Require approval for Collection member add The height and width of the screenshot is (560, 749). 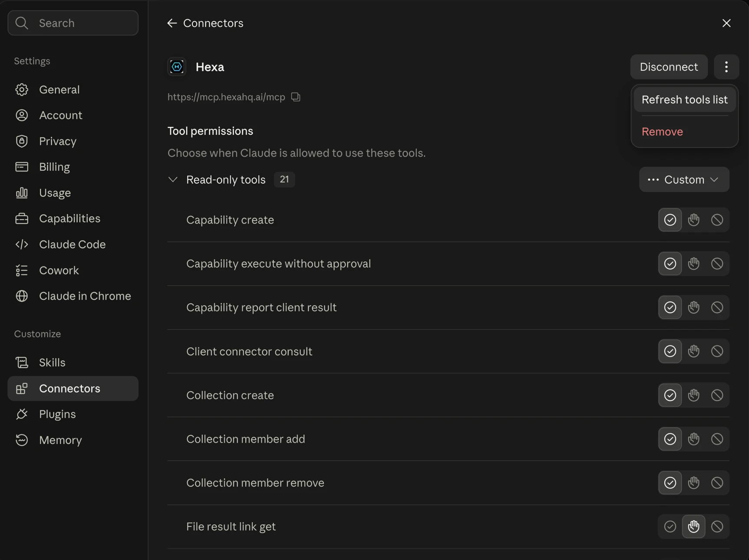point(694,439)
